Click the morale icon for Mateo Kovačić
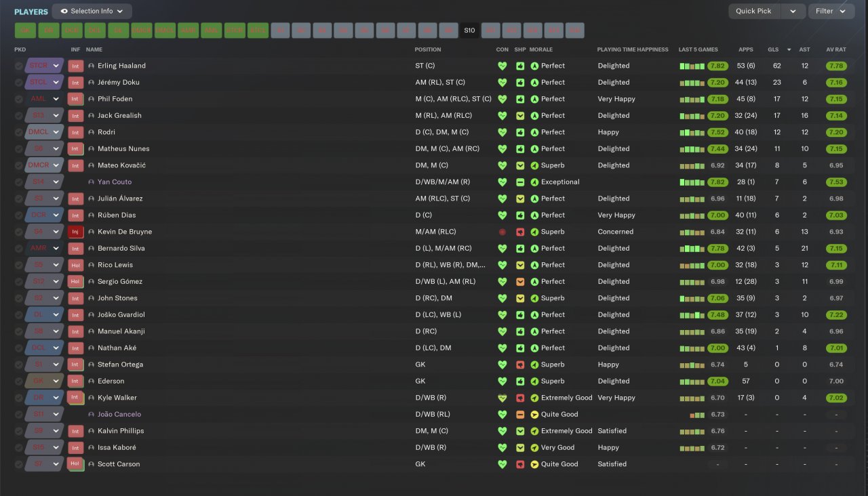 pyautogui.click(x=534, y=165)
